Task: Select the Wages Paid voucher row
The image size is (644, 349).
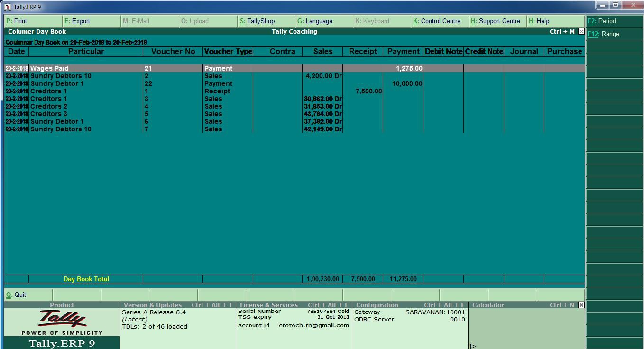Action: click(294, 68)
